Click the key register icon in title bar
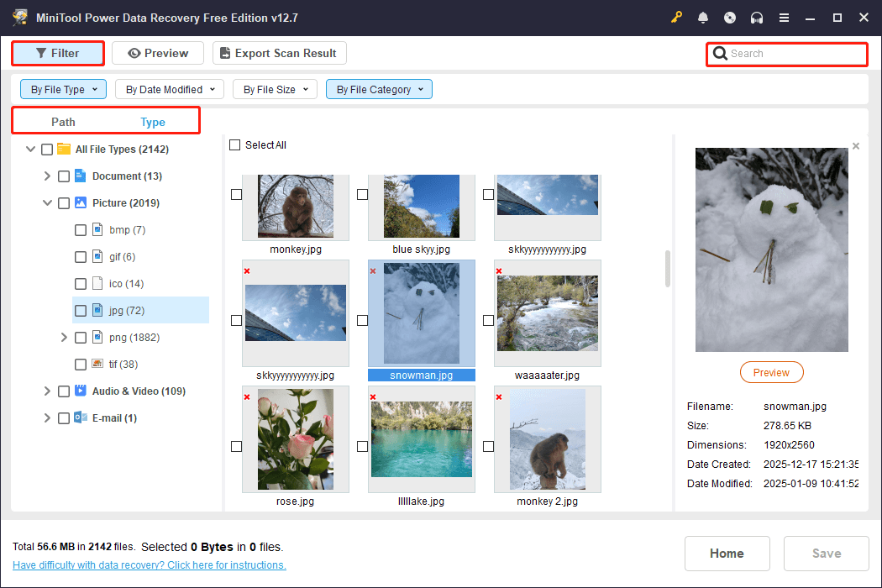 [677, 18]
